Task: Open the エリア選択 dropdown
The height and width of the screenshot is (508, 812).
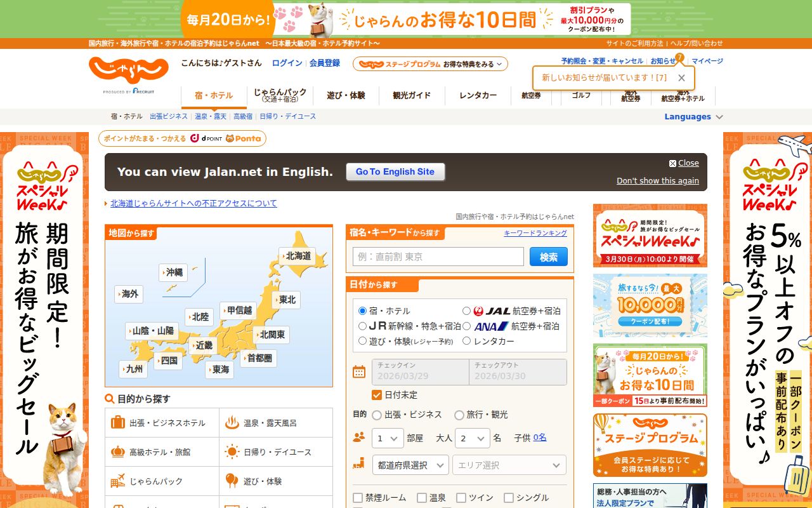Action: [509, 465]
